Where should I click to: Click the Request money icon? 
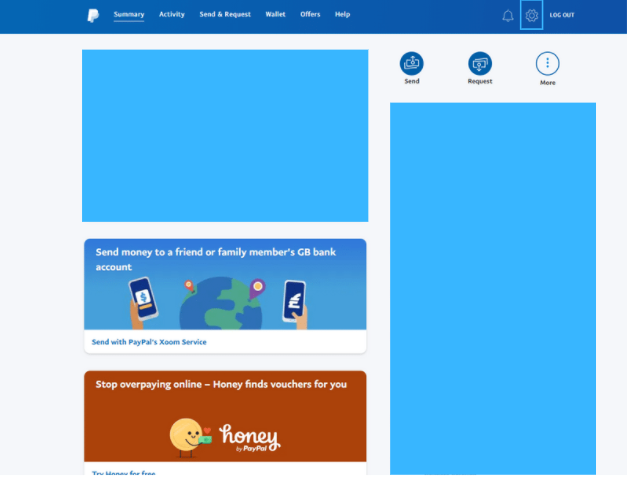481,63
